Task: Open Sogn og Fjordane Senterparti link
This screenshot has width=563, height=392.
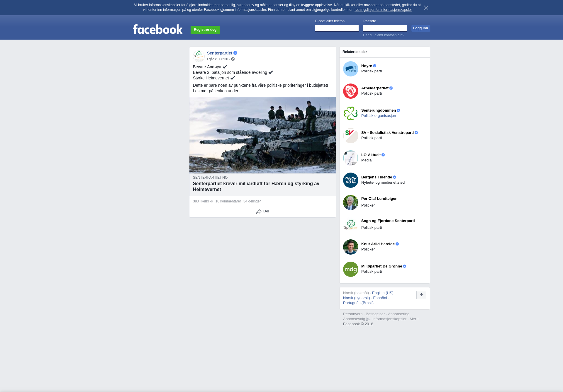Action: 388,221
